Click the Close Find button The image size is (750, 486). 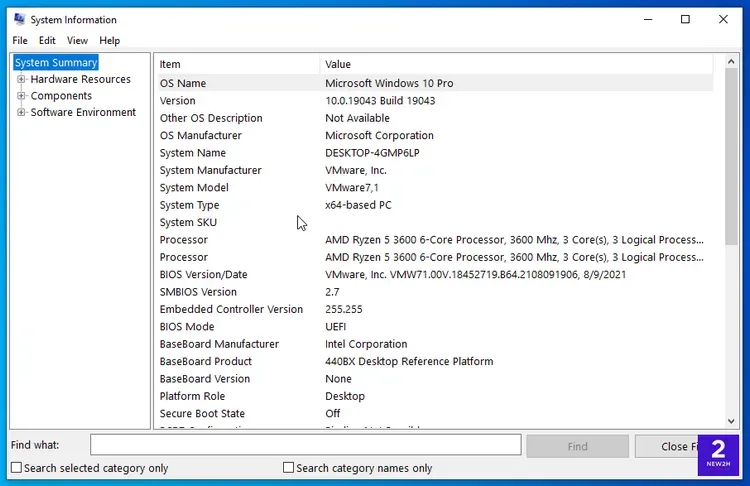point(666,446)
